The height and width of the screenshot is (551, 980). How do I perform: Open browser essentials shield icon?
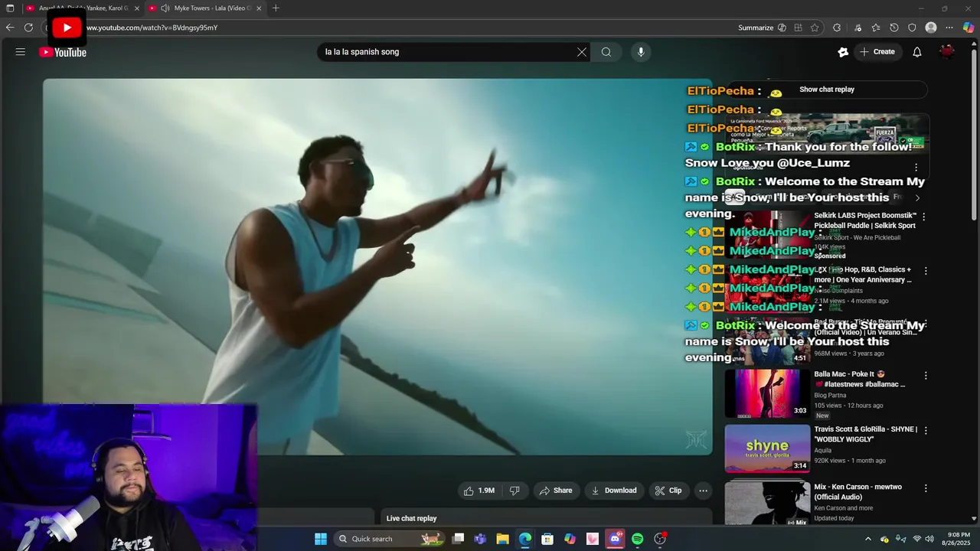tap(912, 28)
